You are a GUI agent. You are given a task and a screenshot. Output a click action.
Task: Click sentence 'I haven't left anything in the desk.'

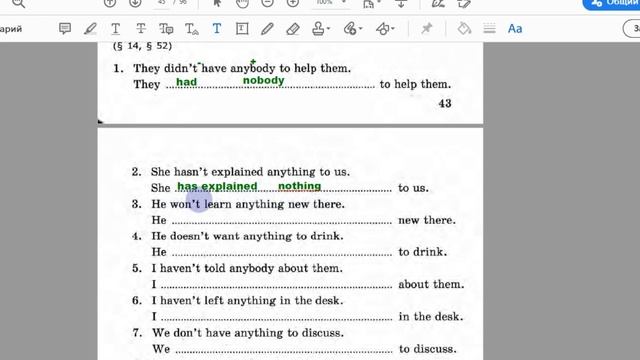click(247, 300)
